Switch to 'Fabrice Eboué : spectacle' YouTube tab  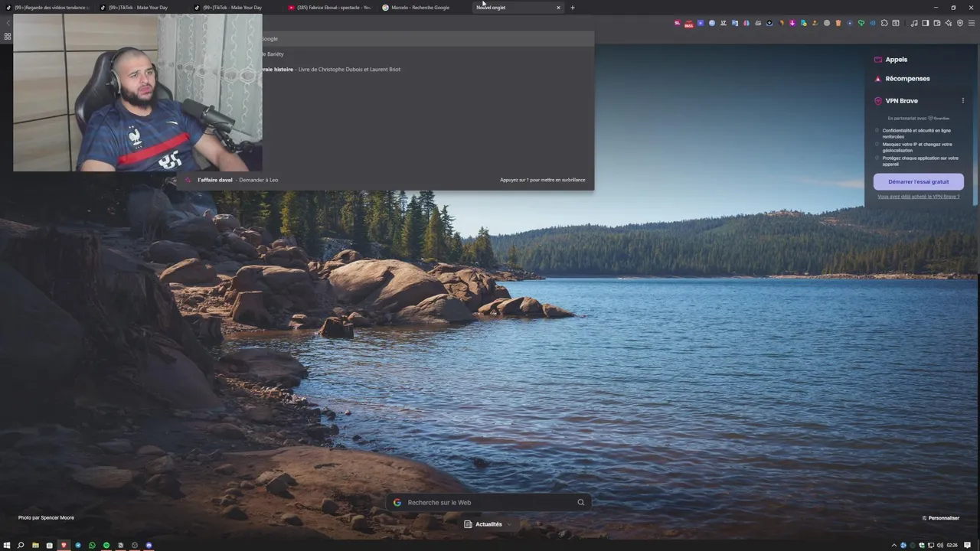coord(330,8)
